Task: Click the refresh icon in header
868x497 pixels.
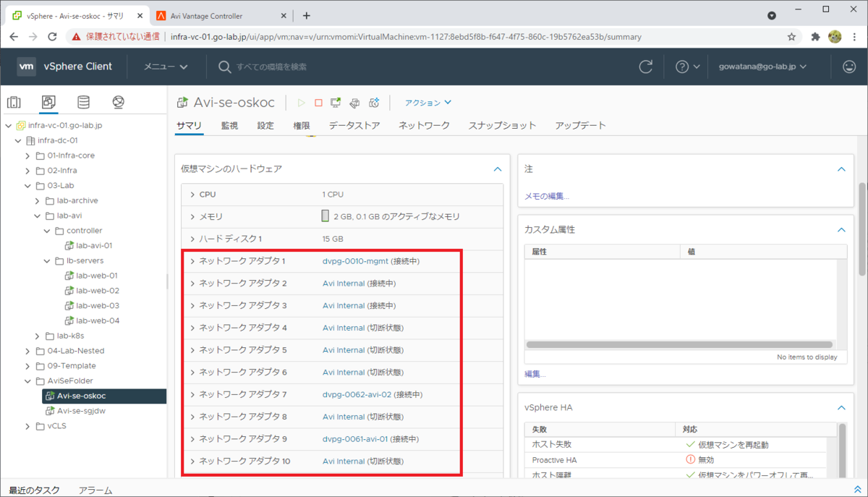Action: point(646,67)
